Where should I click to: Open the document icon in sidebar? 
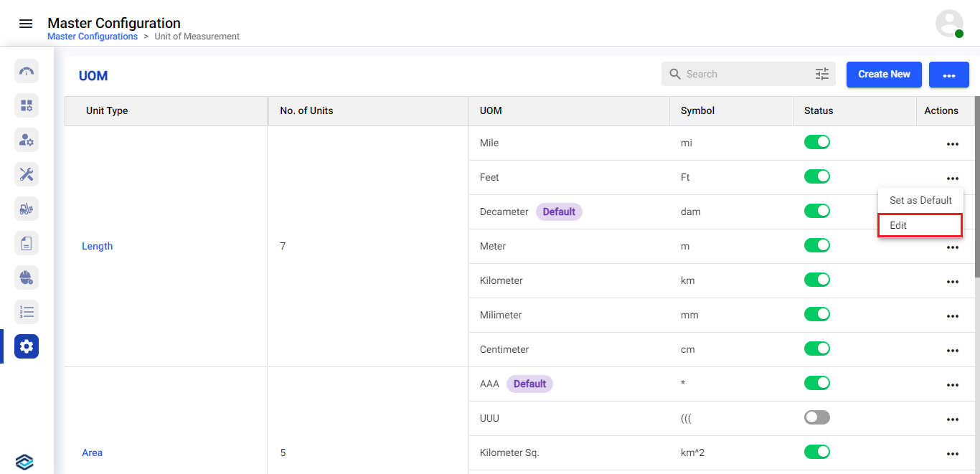(x=27, y=243)
